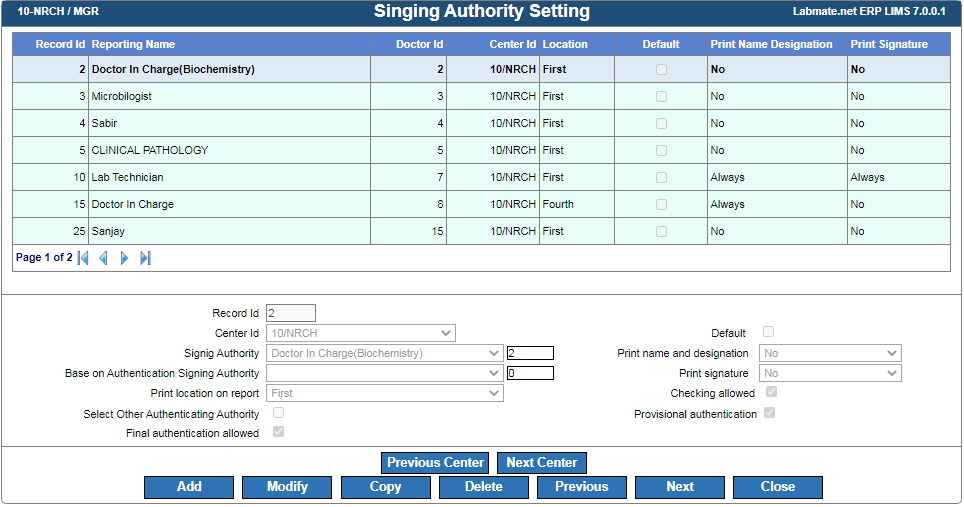Click the Modify button
The image size is (964, 507).
287,487
